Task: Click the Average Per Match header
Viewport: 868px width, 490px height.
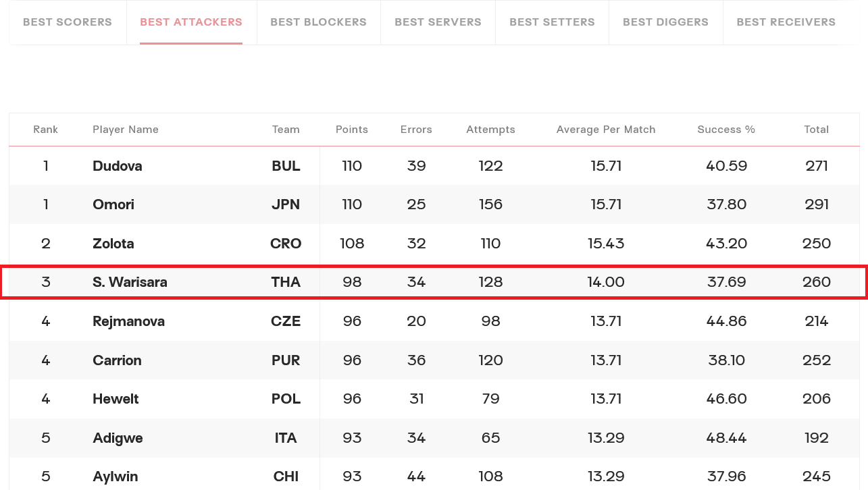Action: pos(606,130)
